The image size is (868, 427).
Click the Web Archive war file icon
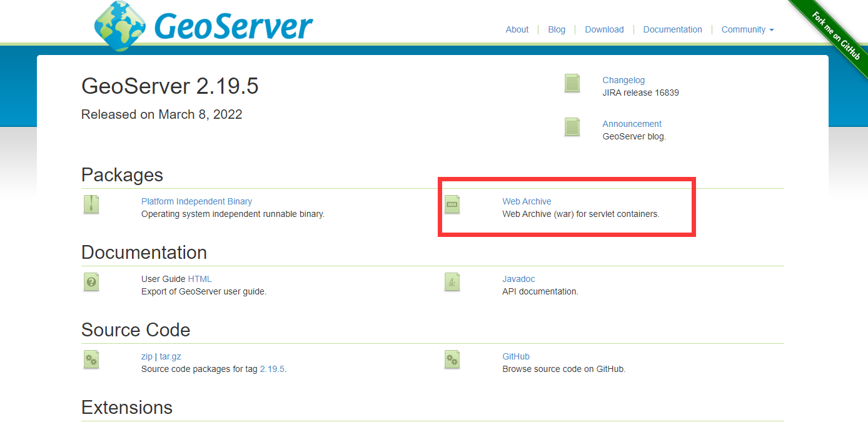coord(452,204)
